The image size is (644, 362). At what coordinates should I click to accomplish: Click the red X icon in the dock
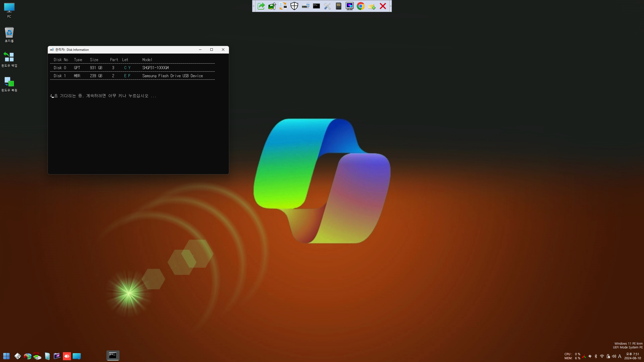[x=383, y=6]
